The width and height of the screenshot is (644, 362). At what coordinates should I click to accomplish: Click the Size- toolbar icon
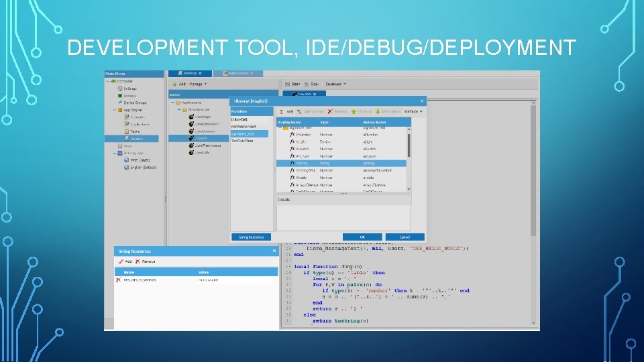point(307,84)
